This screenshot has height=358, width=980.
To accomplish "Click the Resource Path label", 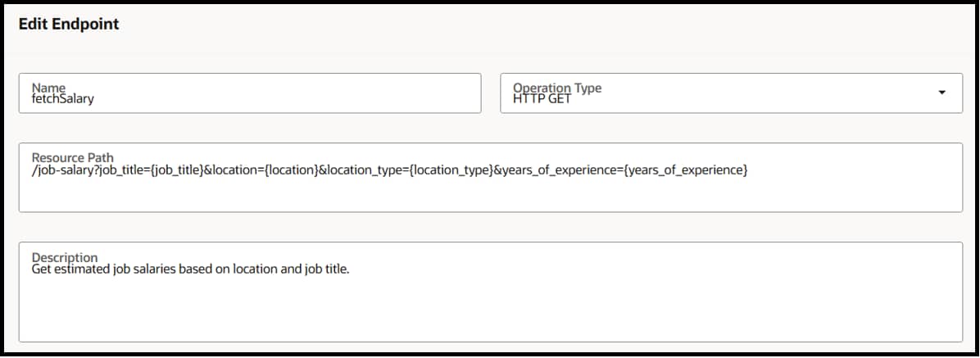I will point(72,157).
